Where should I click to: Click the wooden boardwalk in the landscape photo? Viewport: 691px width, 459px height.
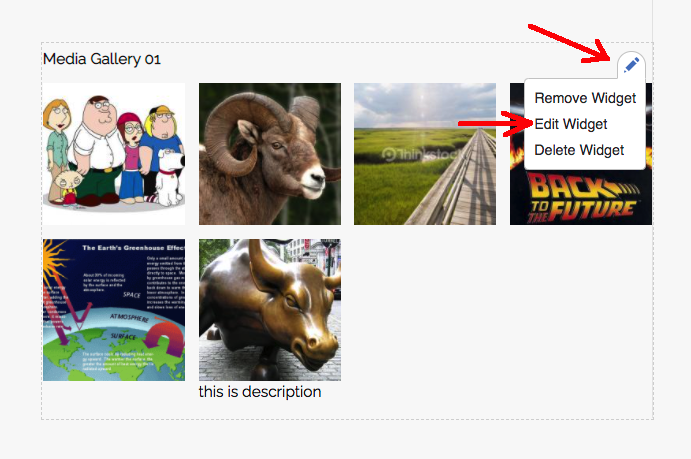tap(461, 185)
